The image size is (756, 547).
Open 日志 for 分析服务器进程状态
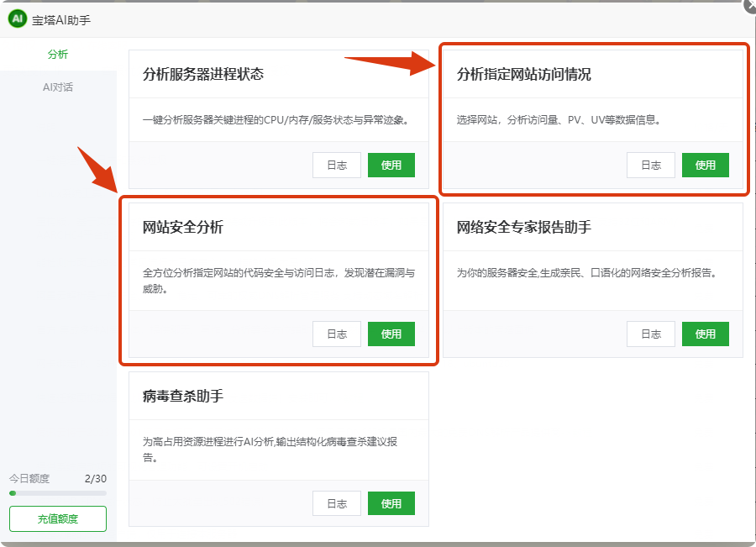coord(336,165)
